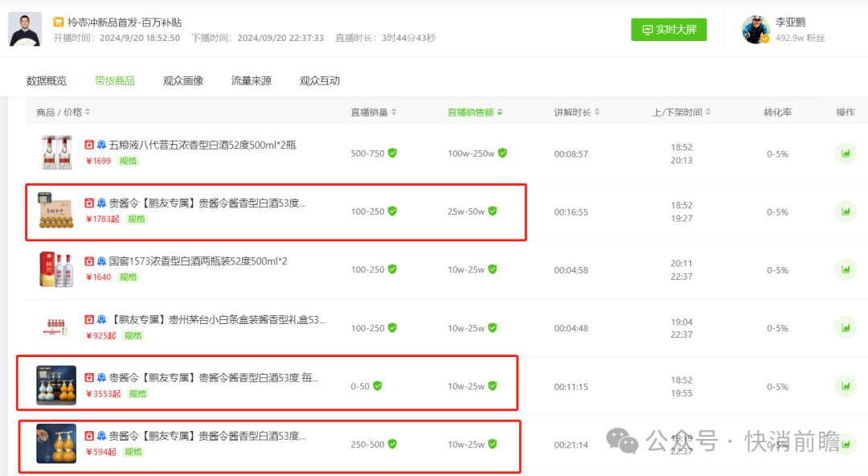Viewport: 868px width, 476px height.
Task: Click shop icon before 拎壶冲新品首发 title
Action: tap(58, 23)
